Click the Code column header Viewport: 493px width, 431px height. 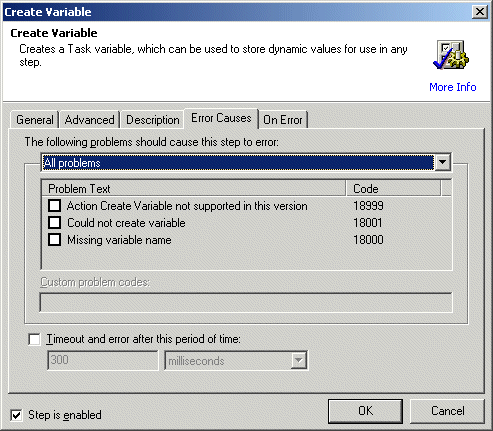(393, 188)
